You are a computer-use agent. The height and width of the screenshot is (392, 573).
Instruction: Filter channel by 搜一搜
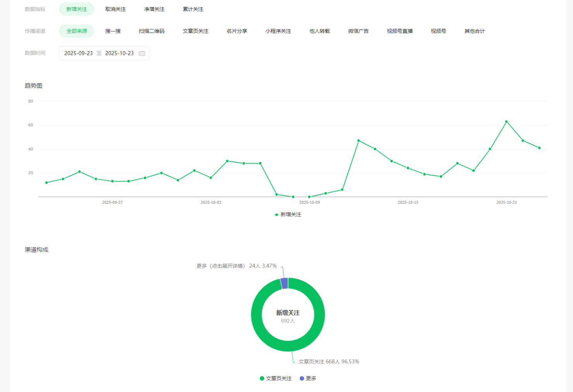click(x=113, y=31)
